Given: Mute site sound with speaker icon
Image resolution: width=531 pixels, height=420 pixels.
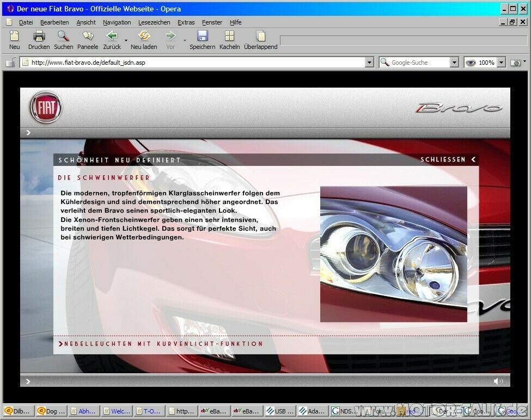Looking at the screenshot, I should coord(498,381).
